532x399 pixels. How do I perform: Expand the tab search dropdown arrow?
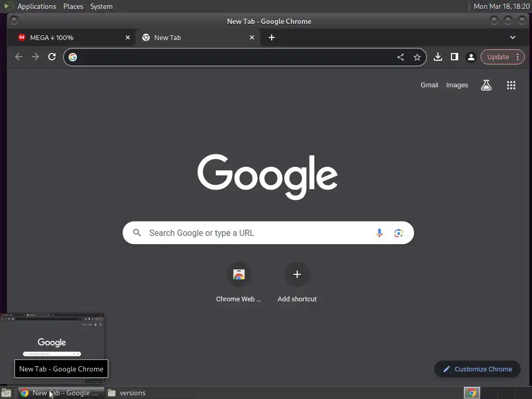click(x=513, y=37)
